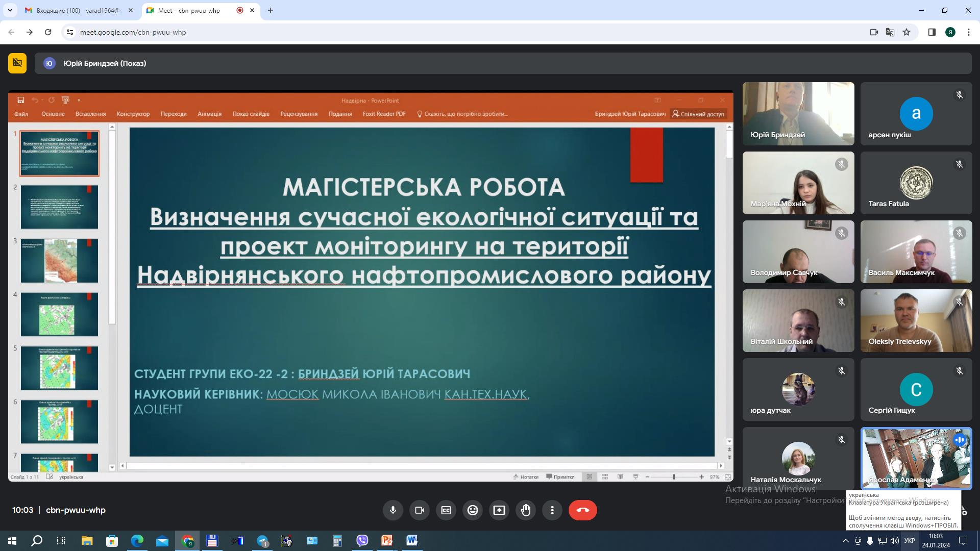Open new Chrome tab with plus button

[x=271, y=10]
